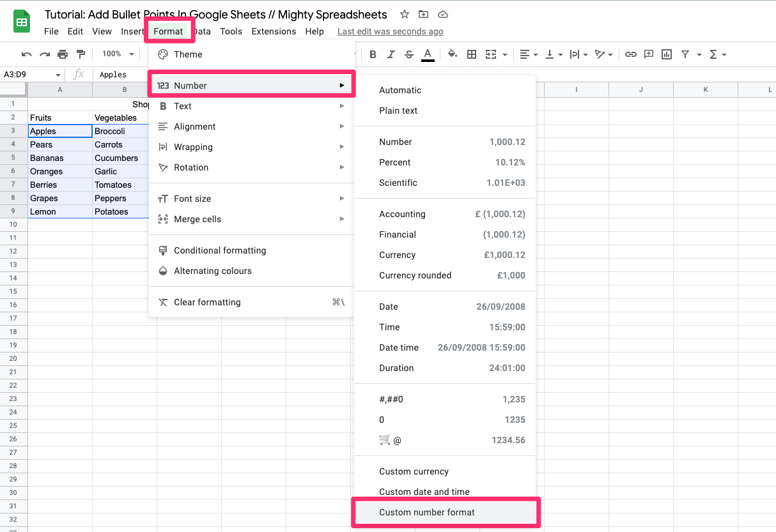Choose the shopping cart @ custom format

446,440
